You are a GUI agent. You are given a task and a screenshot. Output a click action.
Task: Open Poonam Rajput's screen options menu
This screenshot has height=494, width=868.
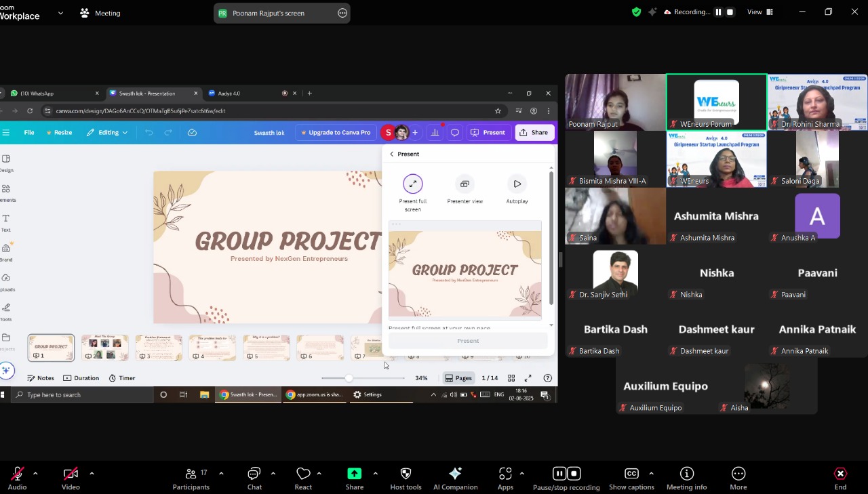342,13
